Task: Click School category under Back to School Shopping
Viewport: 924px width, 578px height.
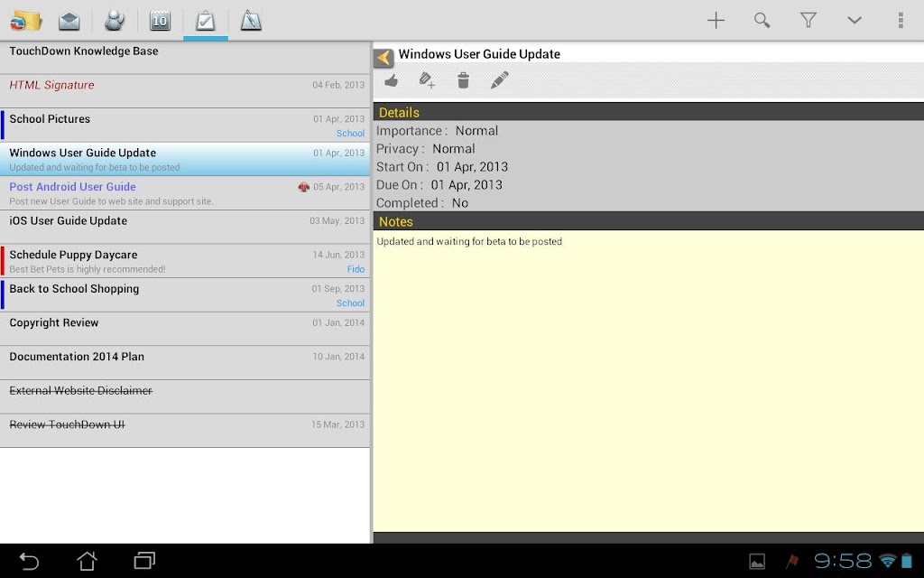Action: 351,303
